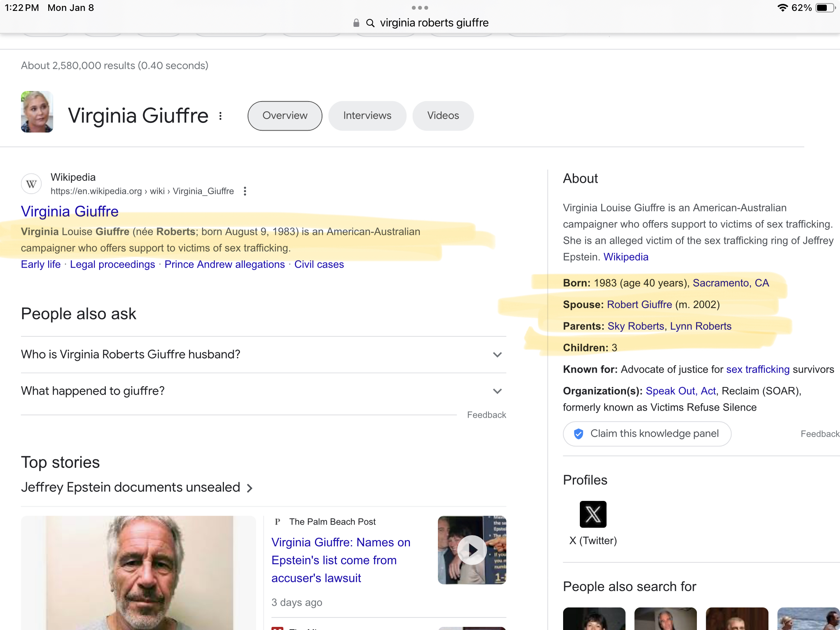Jump to the Early life section link
This screenshot has width=840, height=630.
tap(41, 264)
